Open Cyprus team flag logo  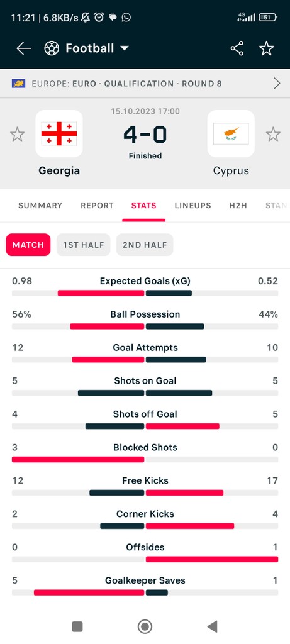tap(231, 134)
